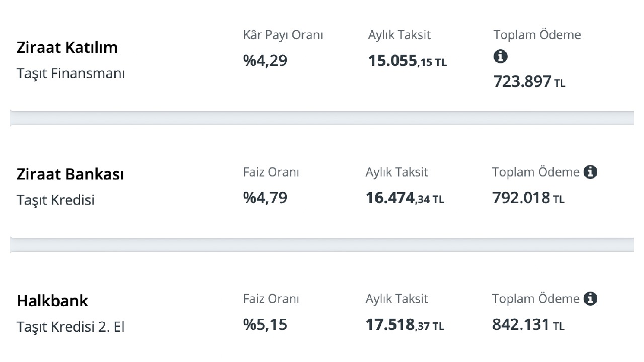Click Kâr Payı Oranı column label
The width and height of the screenshot is (644, 362).
tap(283, 35)
